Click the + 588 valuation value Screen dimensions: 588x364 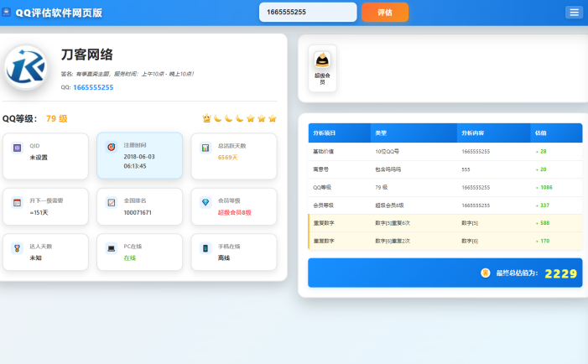[x=542, y=223]
